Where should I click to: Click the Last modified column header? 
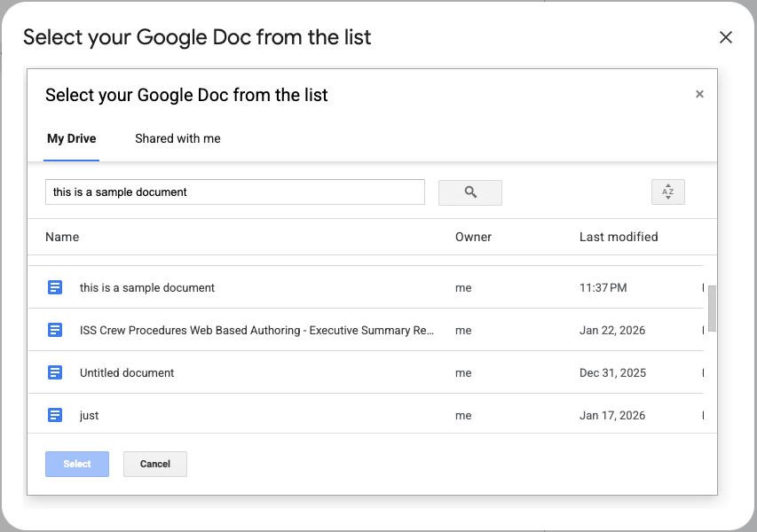(x=618, y=237)
